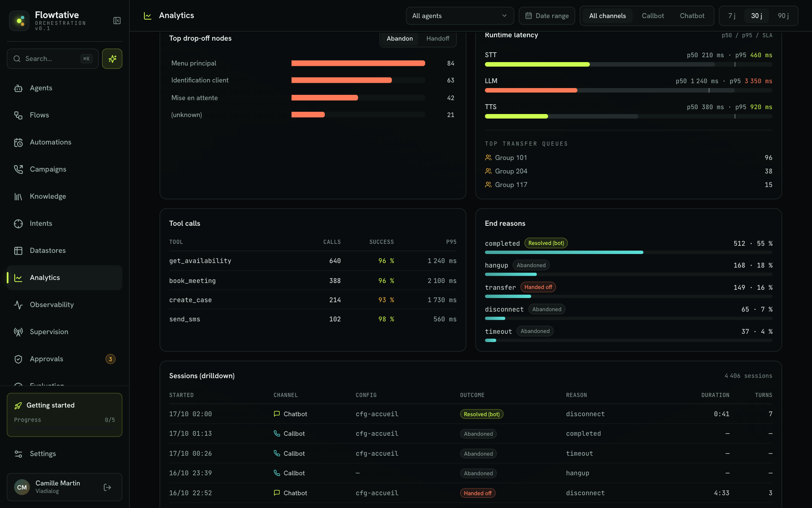
Task: Click the AI sparkle button beside search
Action: (112, 59)
